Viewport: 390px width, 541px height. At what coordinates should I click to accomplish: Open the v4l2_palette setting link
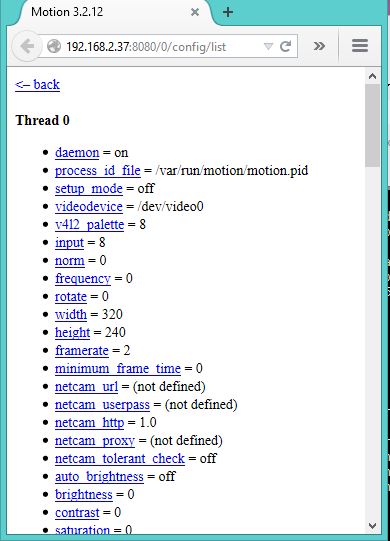click(x=89, y=224)
